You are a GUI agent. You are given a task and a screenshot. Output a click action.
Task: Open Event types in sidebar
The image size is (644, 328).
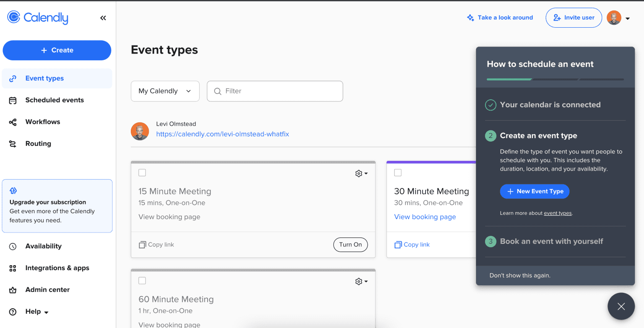click(x=57, y=78)
